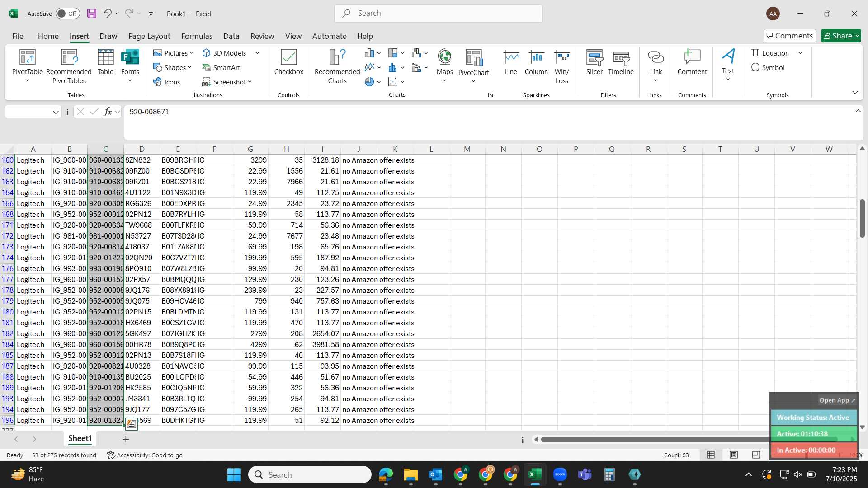Viewport: 868px width, 488px height.
Task: Expand the Text group dropdown
Action: [728, 80]
